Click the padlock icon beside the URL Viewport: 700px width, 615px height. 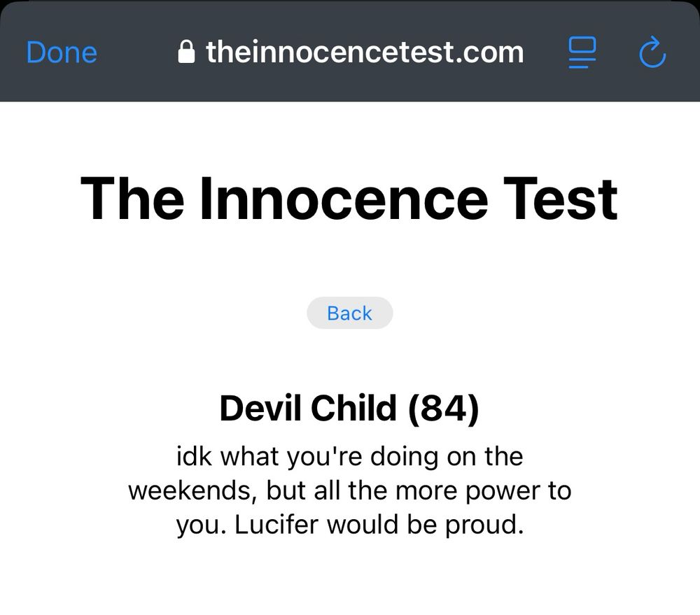coord(186,52)
